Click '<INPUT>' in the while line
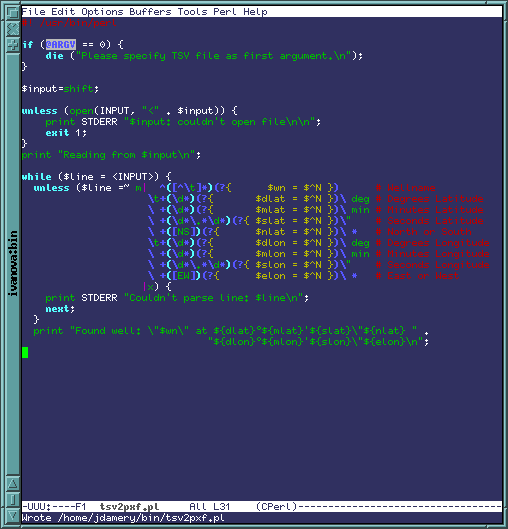Screen dimensions: 508x529 135,177
